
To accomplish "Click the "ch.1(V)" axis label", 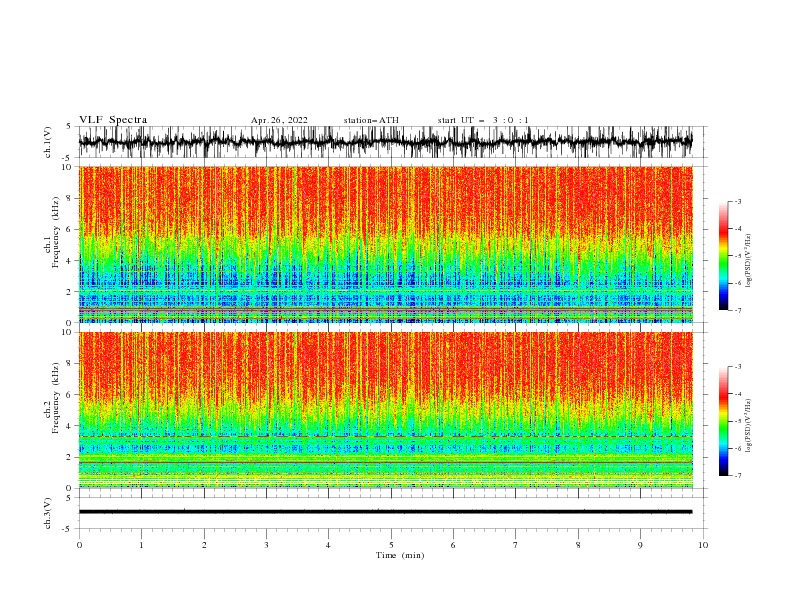I will [x=48, y=142].
